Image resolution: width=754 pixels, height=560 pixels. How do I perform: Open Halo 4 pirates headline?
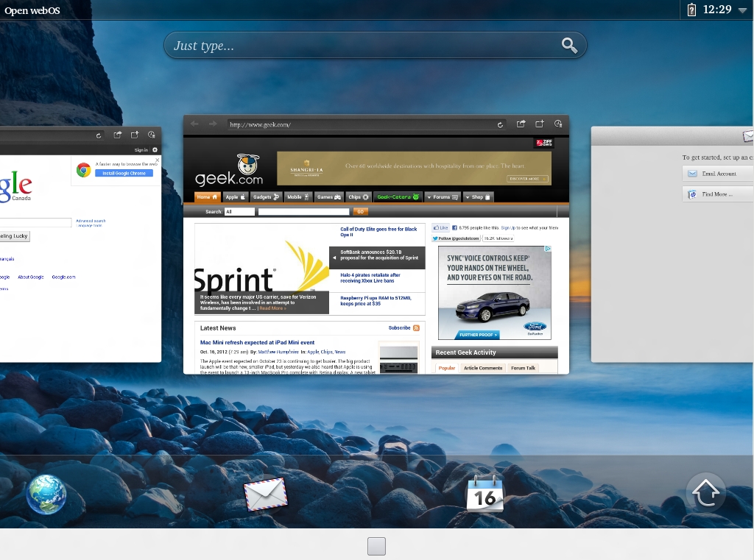pos(370,278)
